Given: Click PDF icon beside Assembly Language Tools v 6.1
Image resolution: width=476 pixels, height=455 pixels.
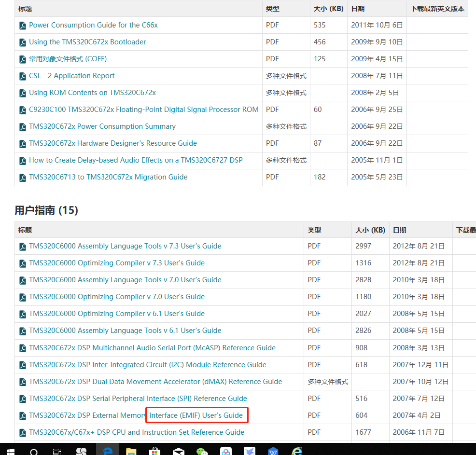Looking at the screenshot, I should pyautogui.click(x=23, y=331).
